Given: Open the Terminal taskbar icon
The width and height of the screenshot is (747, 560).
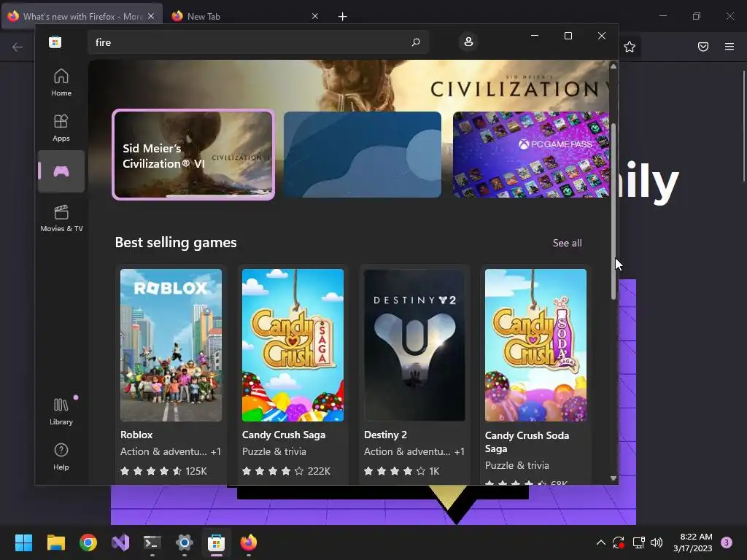Looking at the screenshot, I should pos(152,542).
